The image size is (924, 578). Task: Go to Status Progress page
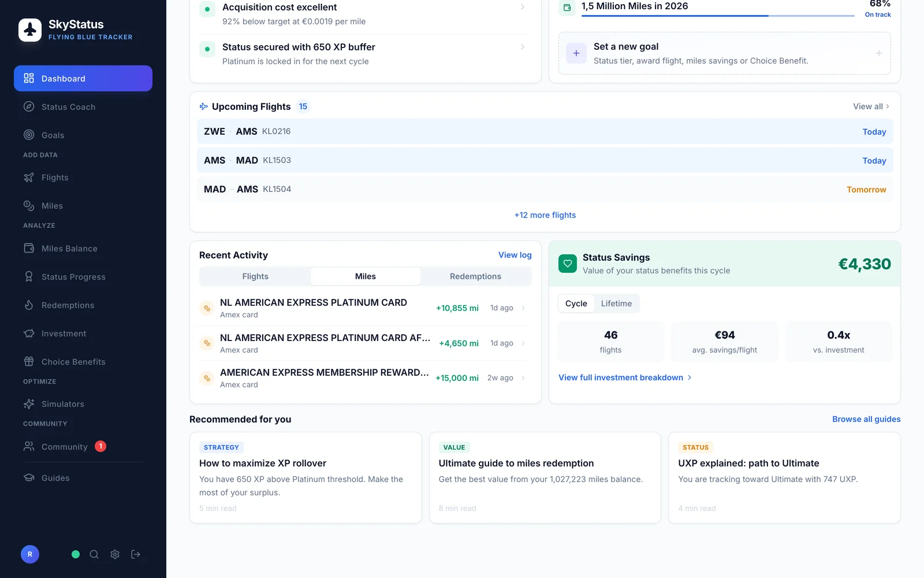pyautogui.click(x=83, y=277)
